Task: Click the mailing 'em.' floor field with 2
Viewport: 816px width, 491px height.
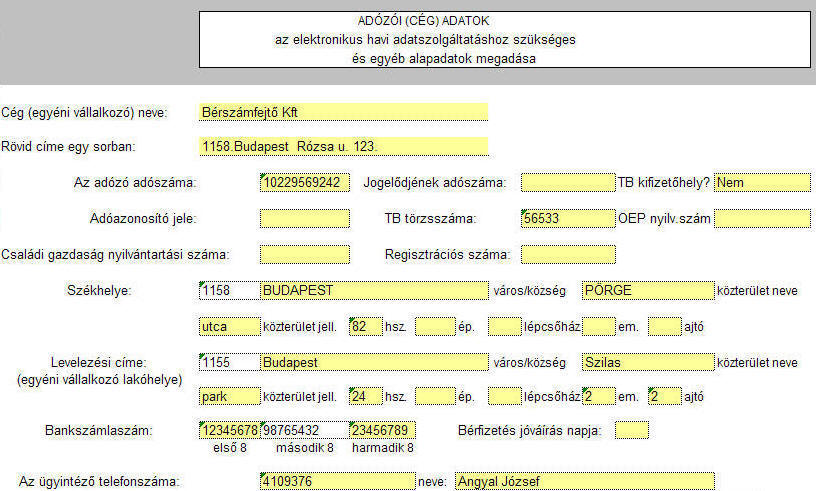Action: point(598,396)
